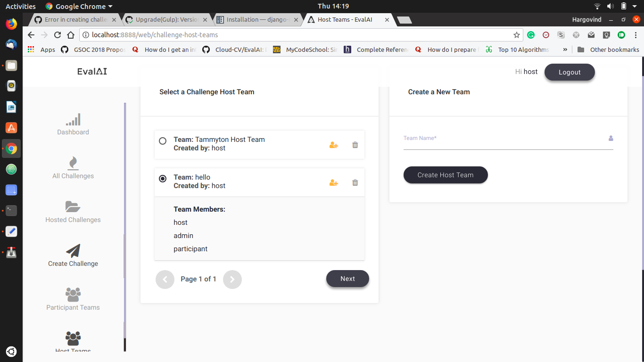Open All Challenges in the sidebar
Screen dimensions: 644x362
(x=73, y=168)
